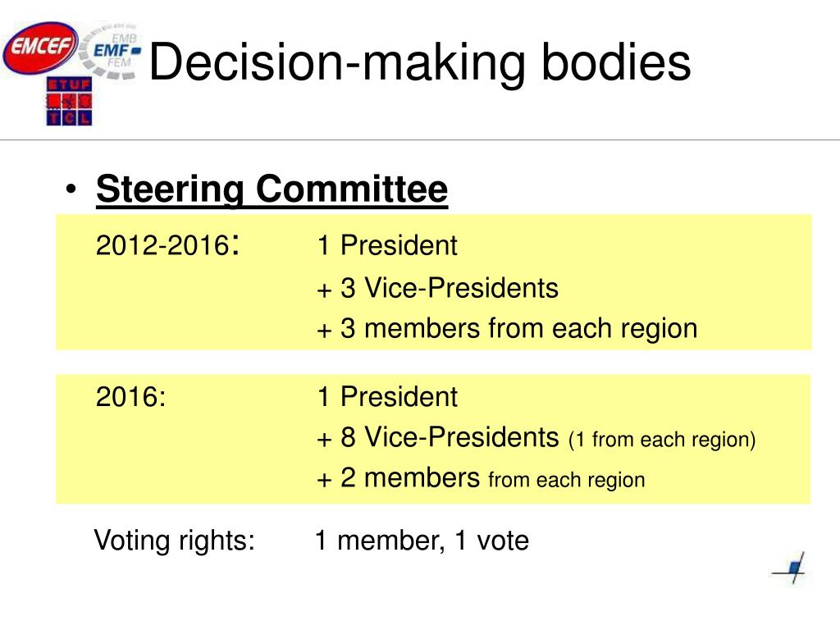
Task: Click the EMF-FEM gear logo
Action: tap(111, 52)
